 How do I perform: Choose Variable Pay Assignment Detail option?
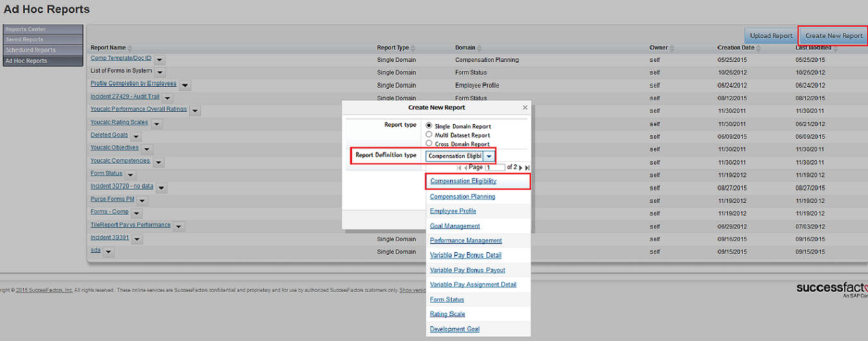pyautogui.click(x=473, y=284)
